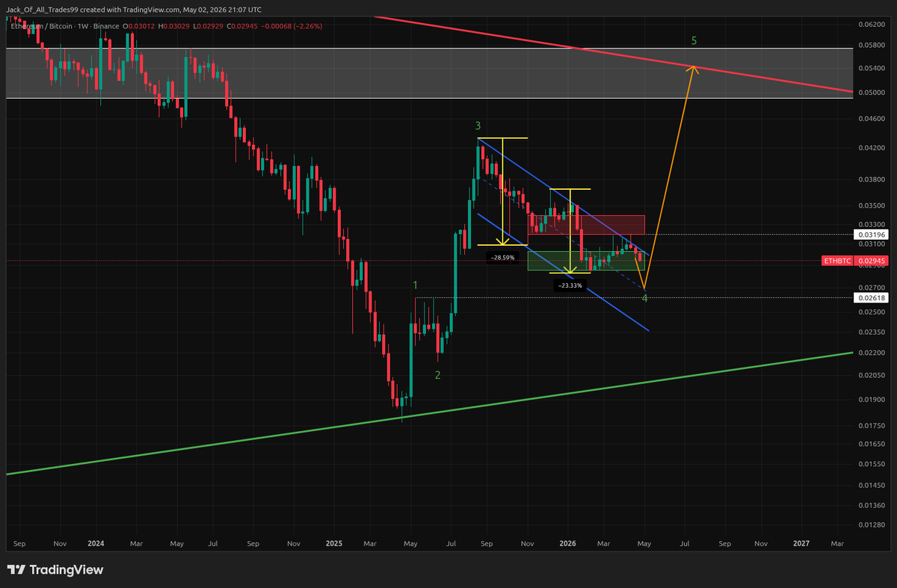Image resolution: width=897 pixels, height=588 pixels.
Task: Click the 2027 year label on time axis
Action: tap(801, 545)
